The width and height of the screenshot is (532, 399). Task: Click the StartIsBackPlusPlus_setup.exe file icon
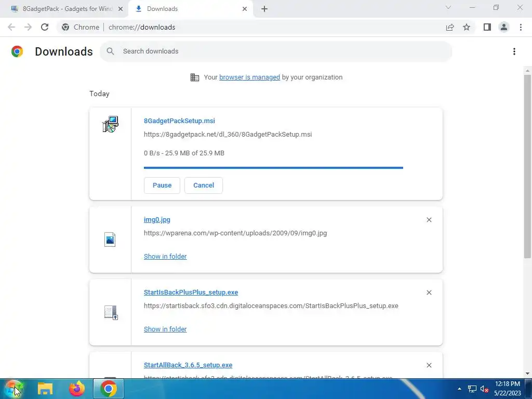click(111, 312)
